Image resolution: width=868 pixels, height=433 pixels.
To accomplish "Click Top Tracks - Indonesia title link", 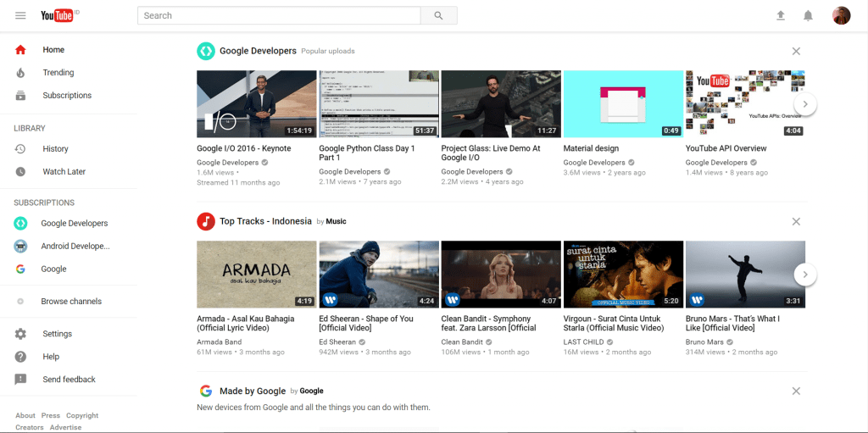I will point(265,221).
